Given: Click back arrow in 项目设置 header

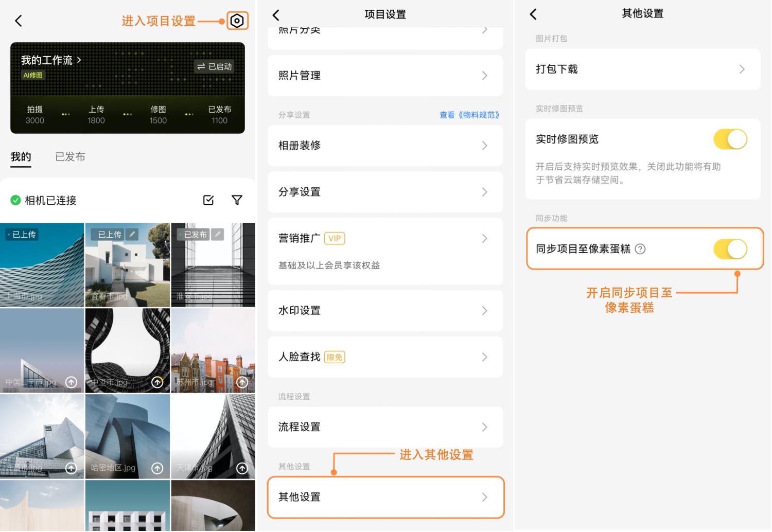Looking at the screenshot, I should [x=276, y=15].
